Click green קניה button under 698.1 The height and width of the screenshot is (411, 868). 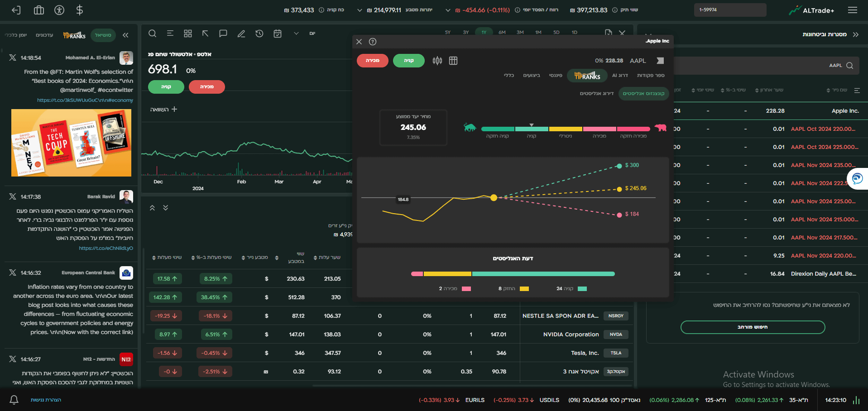166,87
